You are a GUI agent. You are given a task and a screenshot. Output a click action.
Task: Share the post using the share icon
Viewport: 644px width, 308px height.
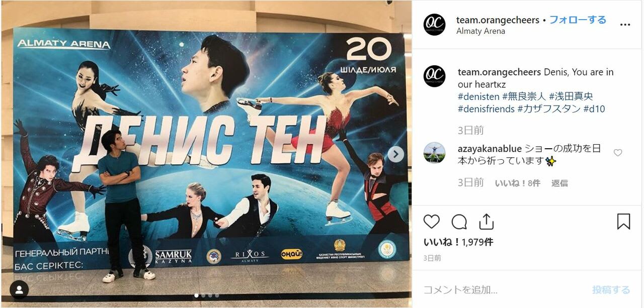[x=486, y=222]
